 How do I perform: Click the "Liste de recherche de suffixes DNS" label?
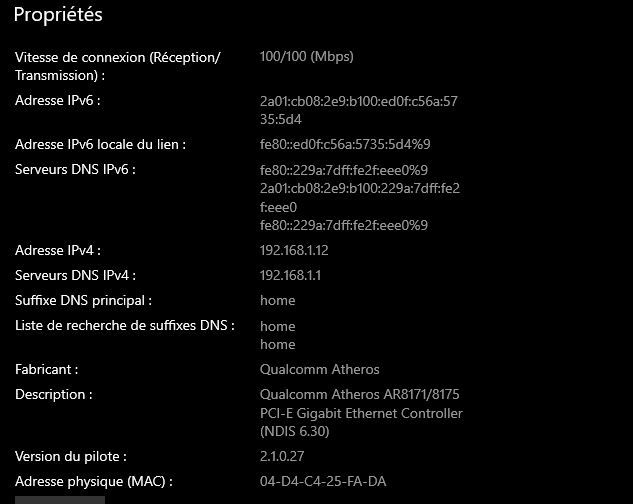(x=124, y=325)
